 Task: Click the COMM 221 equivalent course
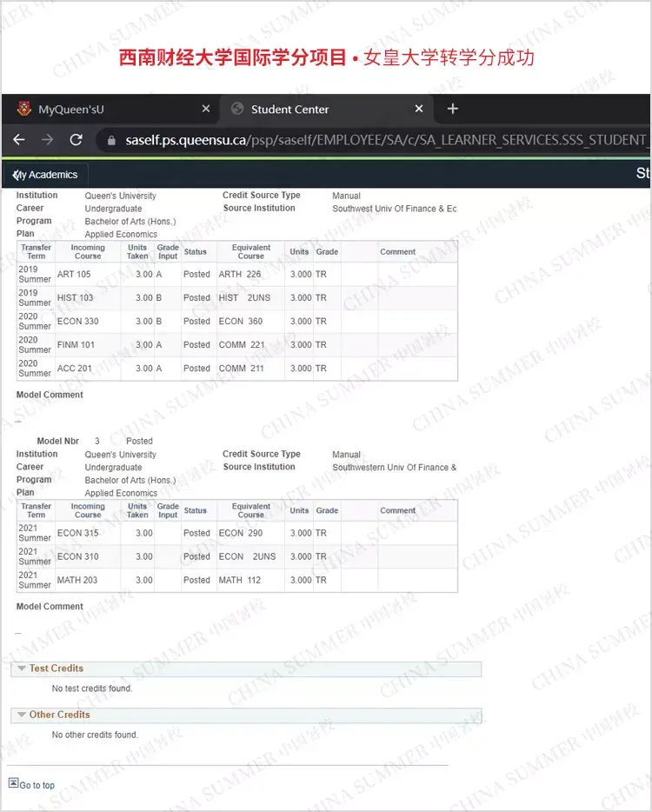242,345
